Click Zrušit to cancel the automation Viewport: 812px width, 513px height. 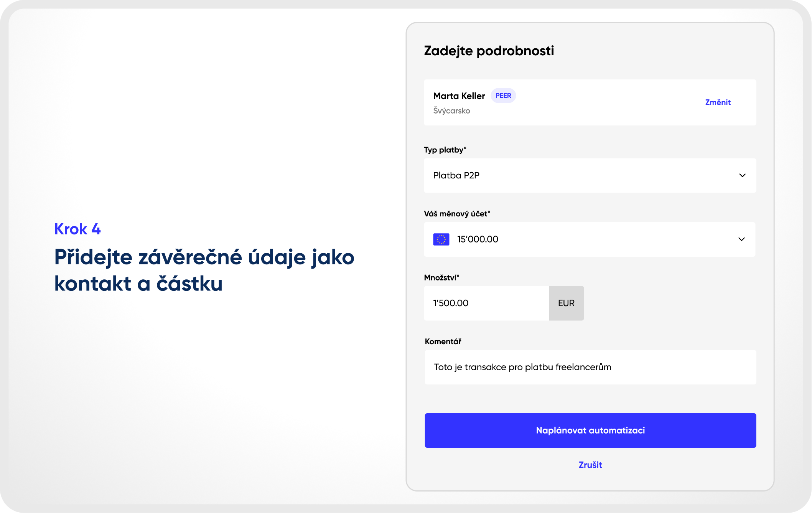[590, 465]
